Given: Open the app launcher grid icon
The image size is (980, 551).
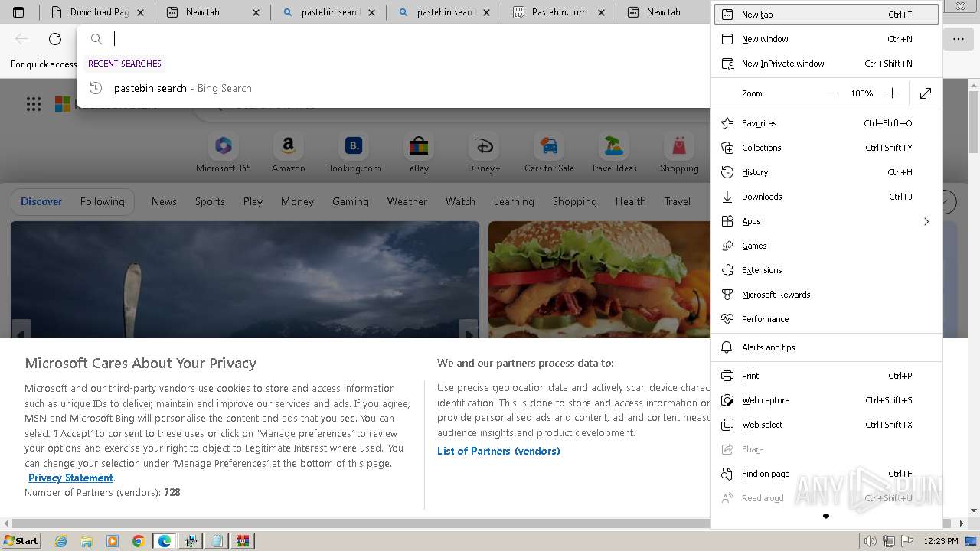Looking at the screenshot, I should point(34,104).
